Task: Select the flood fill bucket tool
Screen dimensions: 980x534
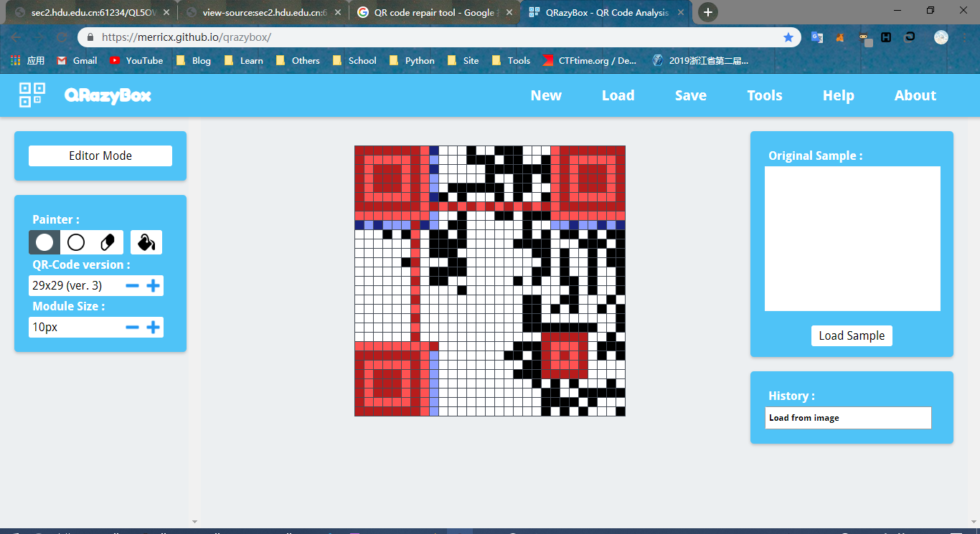Action: 146,242
